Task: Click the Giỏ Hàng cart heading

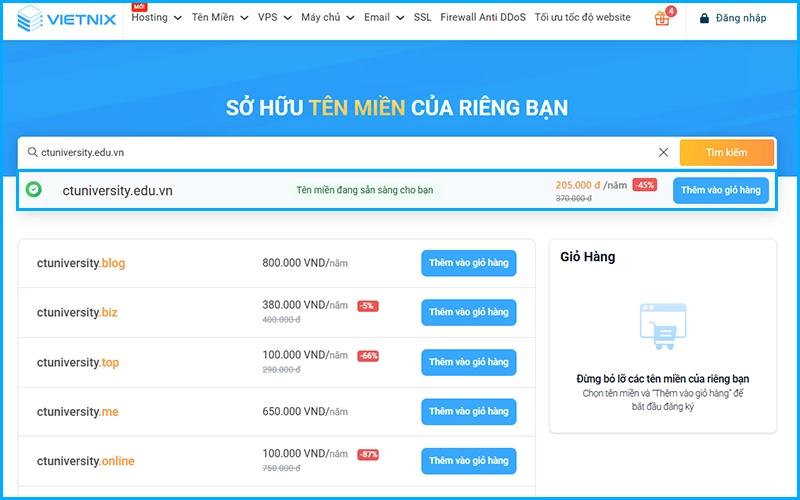Action: pos(588,257)
